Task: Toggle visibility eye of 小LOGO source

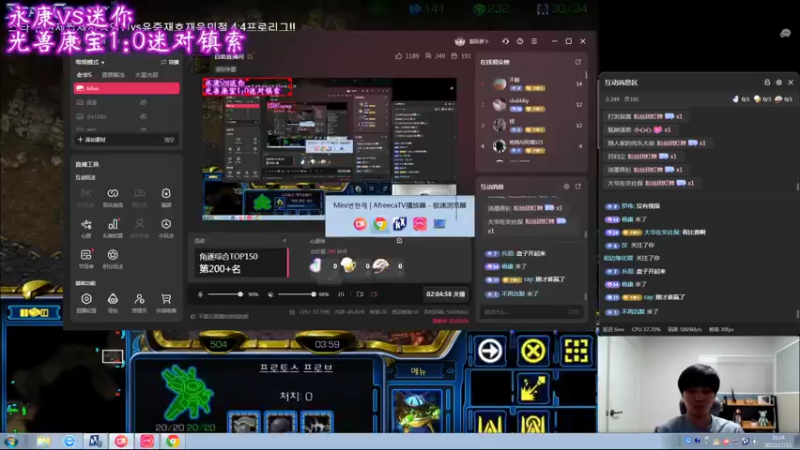Action: [x=143, y=116]
